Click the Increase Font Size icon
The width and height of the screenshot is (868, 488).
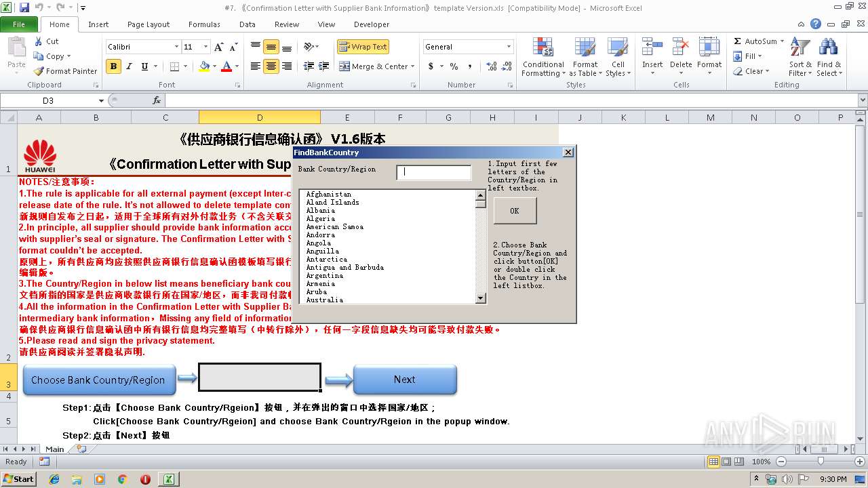pos(218,47)
